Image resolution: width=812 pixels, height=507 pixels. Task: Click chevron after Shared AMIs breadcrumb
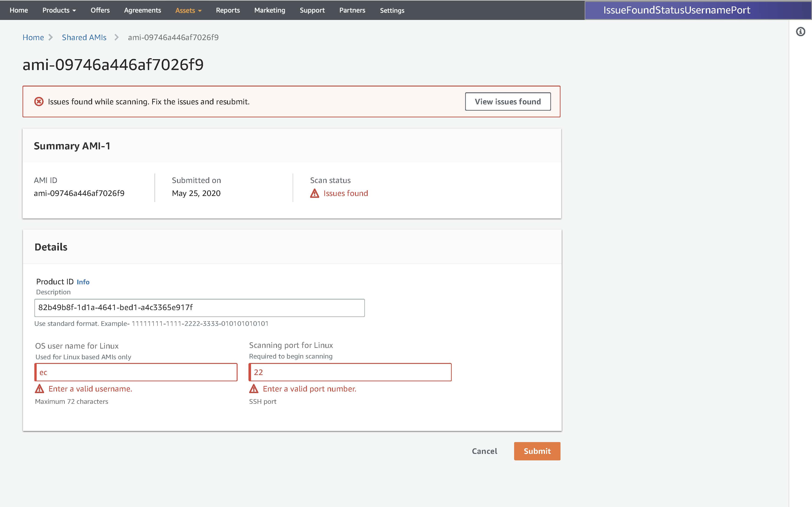(116, 37)
